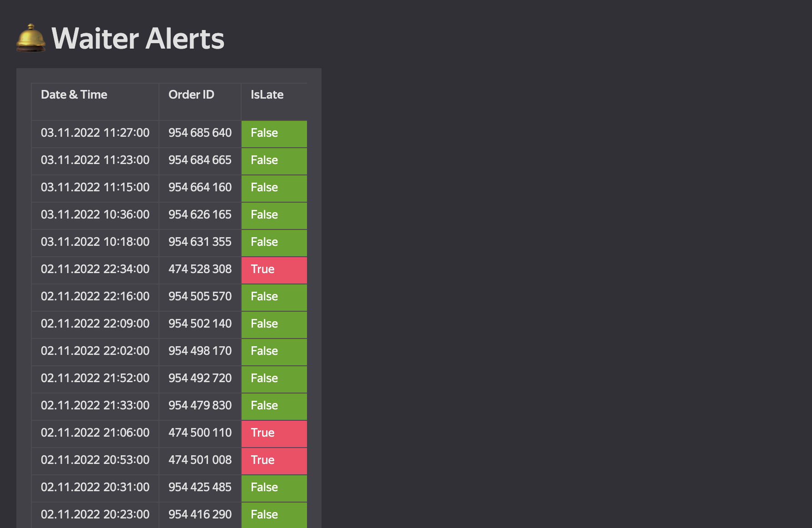Click order ID 954 492 720
This screenshot has width=812, height=528.
click(x=200, y=379)
